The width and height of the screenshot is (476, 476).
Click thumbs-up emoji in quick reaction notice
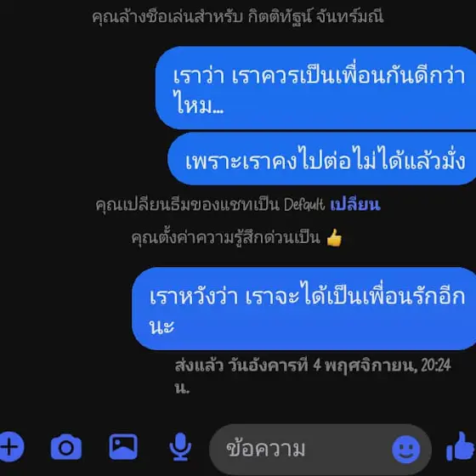[x=334, y=238]
